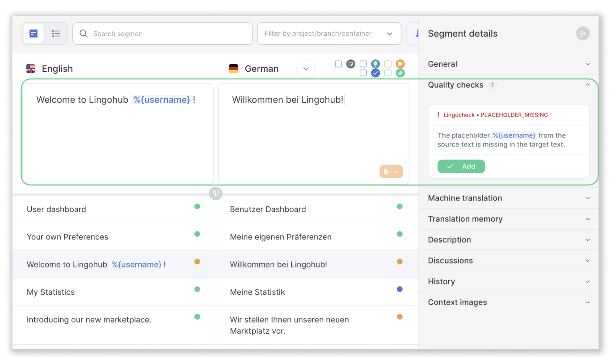Expand the Context images section

coord(509,302)
